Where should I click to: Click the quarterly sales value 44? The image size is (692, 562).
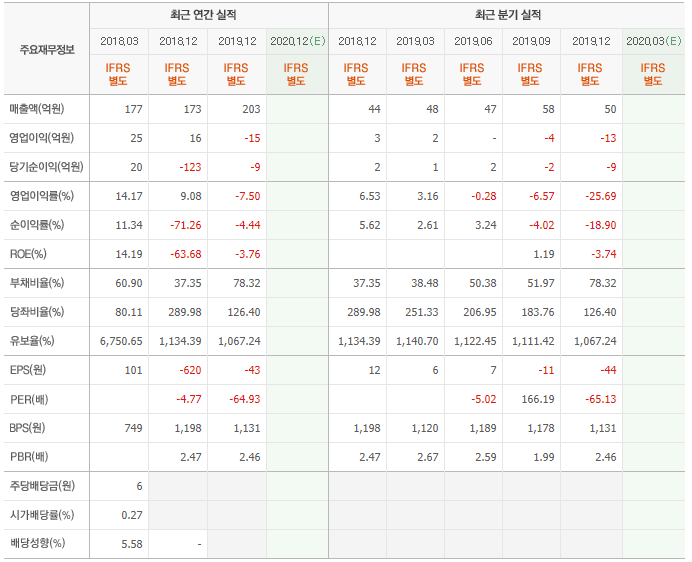(374, 109)
